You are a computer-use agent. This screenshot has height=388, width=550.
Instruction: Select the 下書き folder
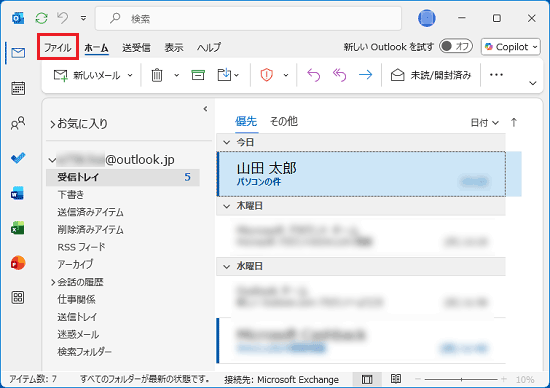coord(71,195)
